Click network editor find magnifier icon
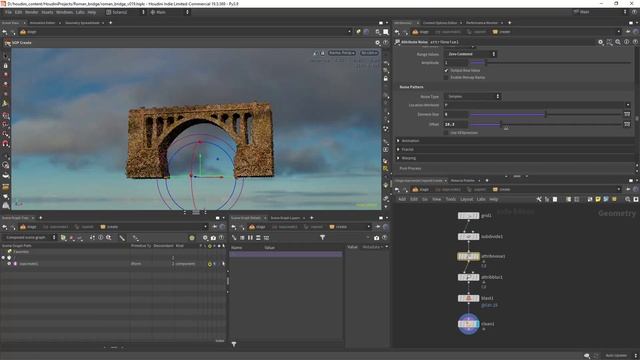The height and width of the screenshot is (360, 640). (x=627, y=199)
